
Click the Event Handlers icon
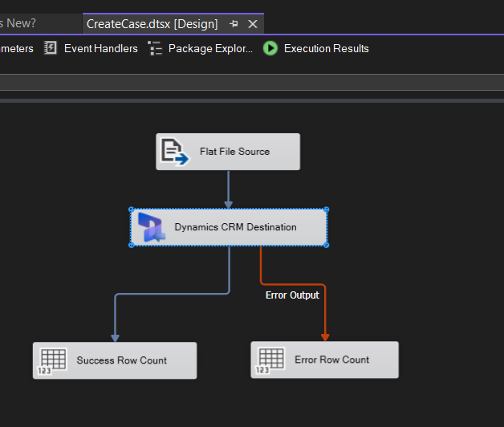[50, 48]
